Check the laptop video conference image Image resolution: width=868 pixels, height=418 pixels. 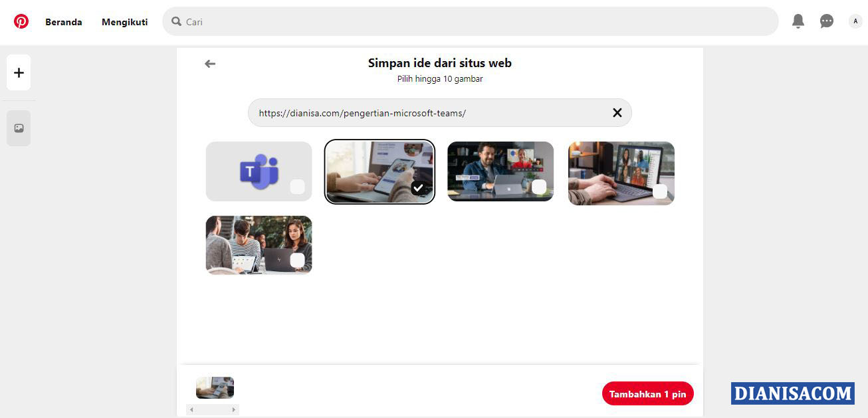(x=659, y=191)
